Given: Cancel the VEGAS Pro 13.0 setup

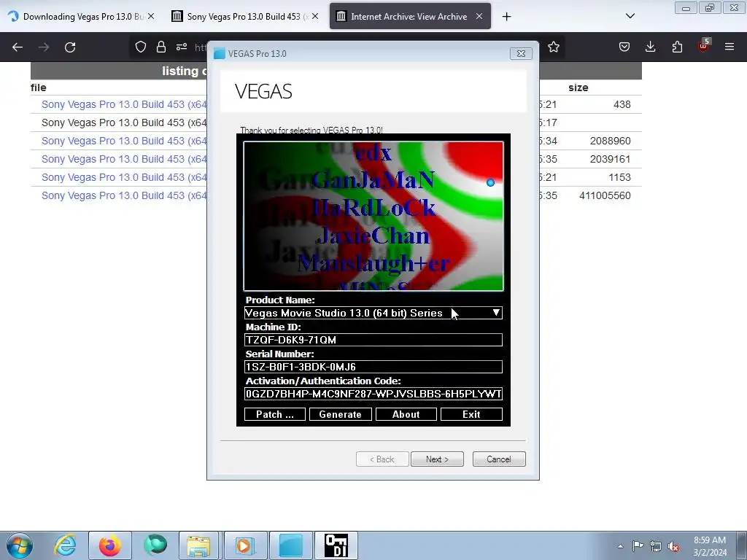Looking at the screenshot, I should click(x=499, y=459).
